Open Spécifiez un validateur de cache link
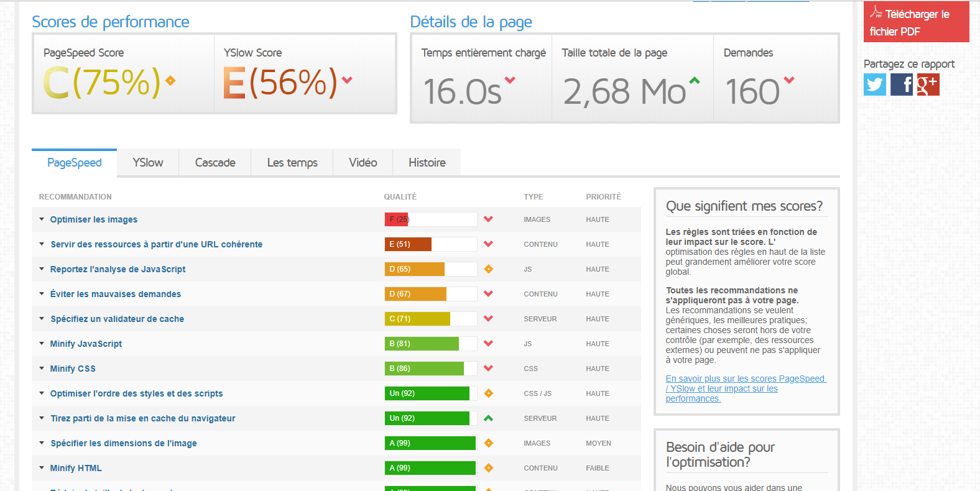This screenshot has height=491, width=980. tap(118, 319)
